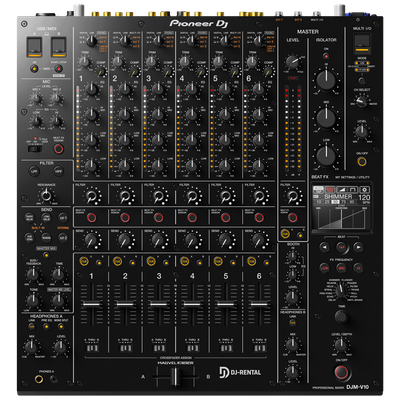The image size is (400, 400).
Task: Click the MIC EQ HI knob
Action: pyautogui.click(x=57, y=121)
